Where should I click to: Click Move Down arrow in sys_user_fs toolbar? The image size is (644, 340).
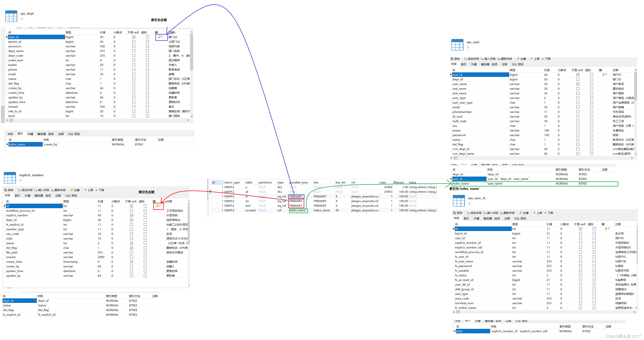pos(549,213)
